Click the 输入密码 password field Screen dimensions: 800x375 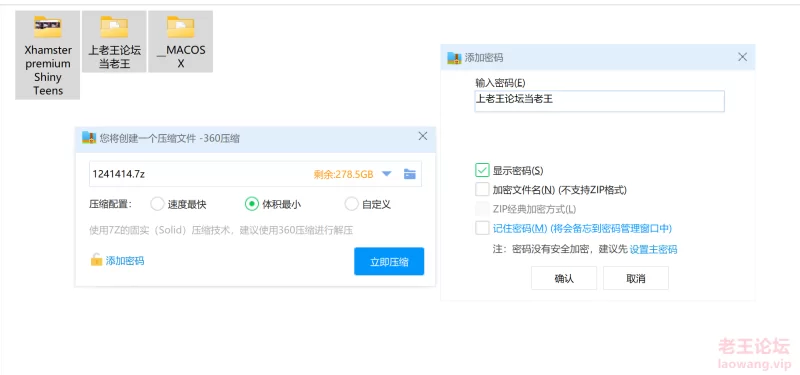coord(599,101)
